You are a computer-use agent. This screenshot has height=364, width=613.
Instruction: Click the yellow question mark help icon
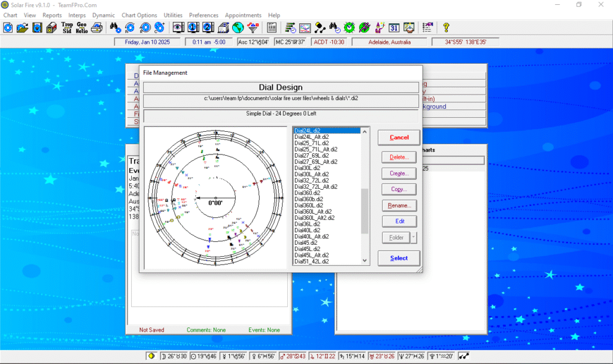click(x=446, y=28)
